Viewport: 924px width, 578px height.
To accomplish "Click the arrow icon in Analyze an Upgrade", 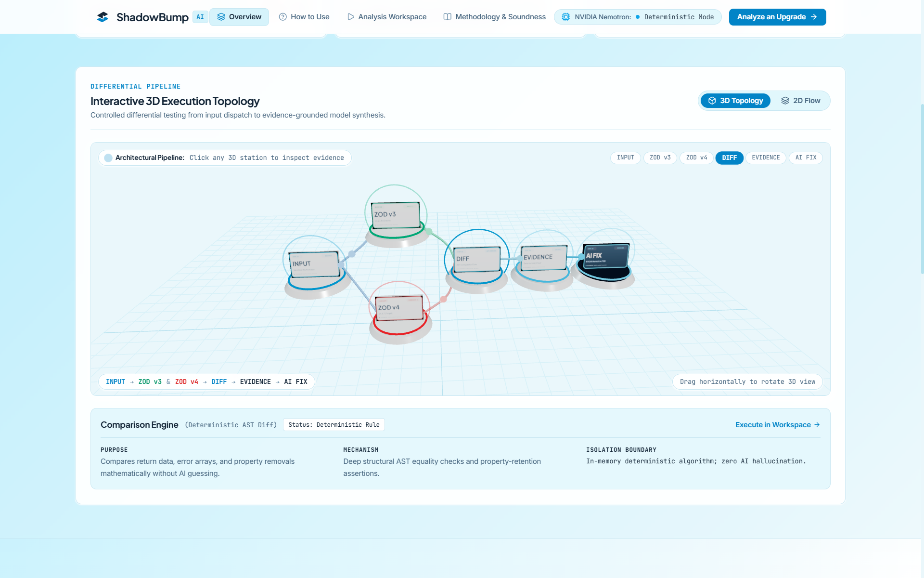I will (814, 17).
